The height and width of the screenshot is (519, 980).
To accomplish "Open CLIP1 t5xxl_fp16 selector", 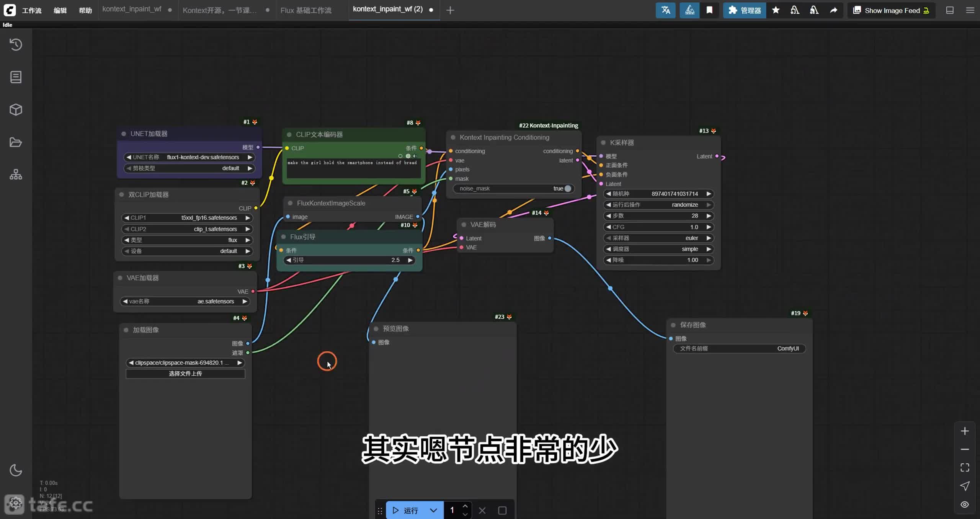I will (187, 218).
